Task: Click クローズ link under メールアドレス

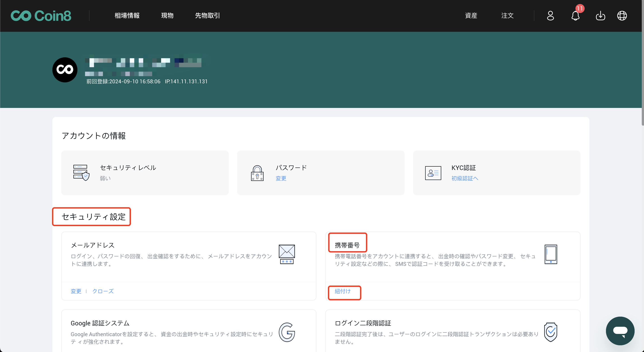Action: pos(103,291)
